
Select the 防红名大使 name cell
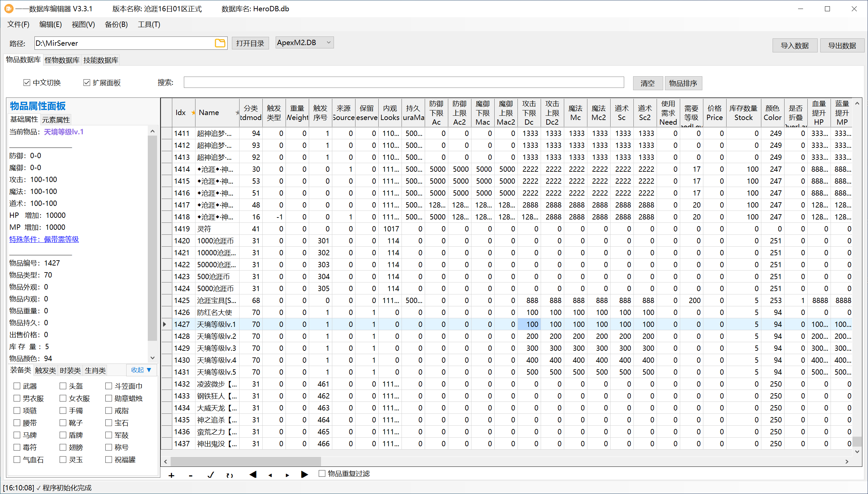[x=217, y=313]
